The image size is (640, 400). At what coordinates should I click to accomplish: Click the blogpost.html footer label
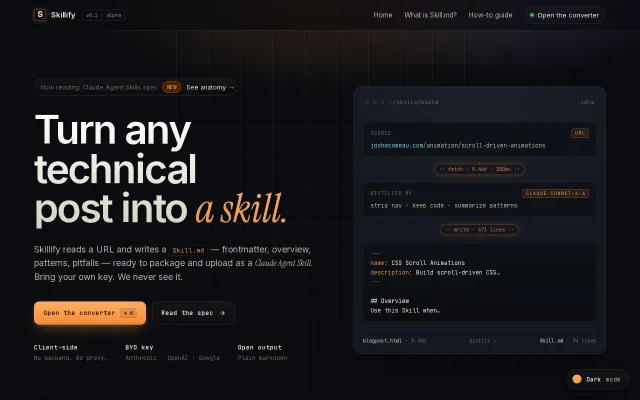click(x=382, y=340)
